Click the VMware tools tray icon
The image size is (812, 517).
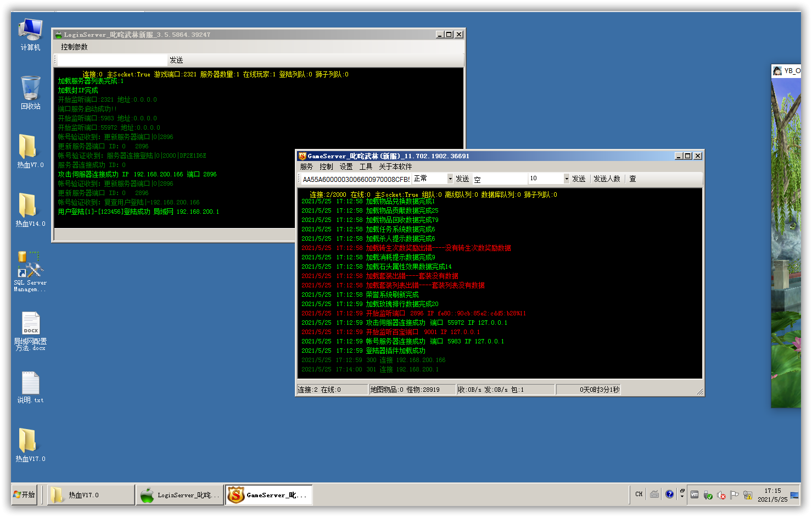pos(695,494)
